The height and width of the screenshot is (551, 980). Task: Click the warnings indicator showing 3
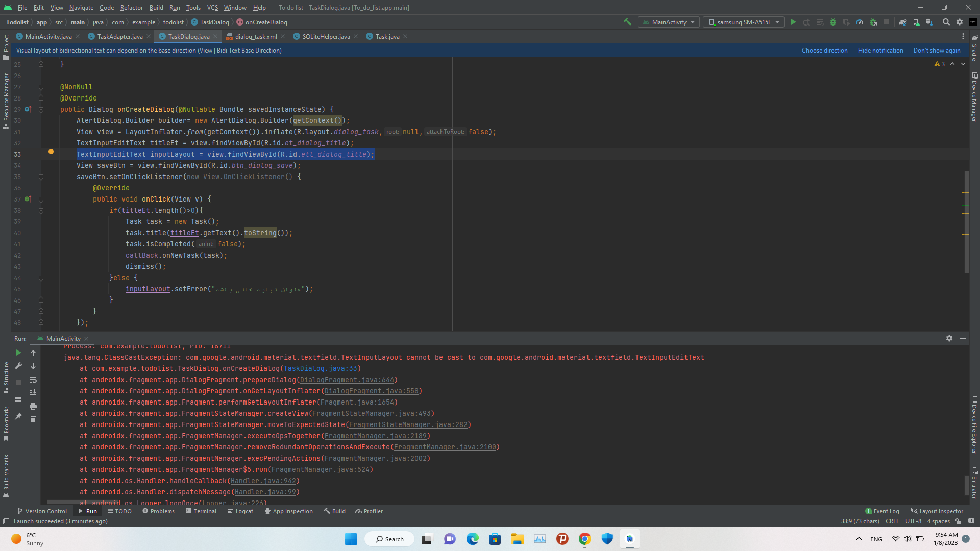tap(940, 64)
